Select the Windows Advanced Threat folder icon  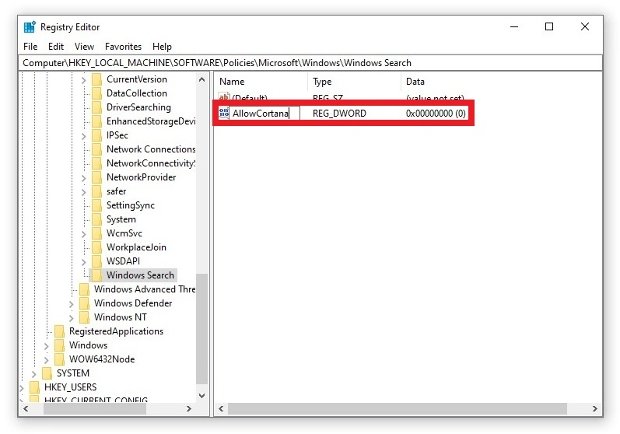(x=84, y=289)
